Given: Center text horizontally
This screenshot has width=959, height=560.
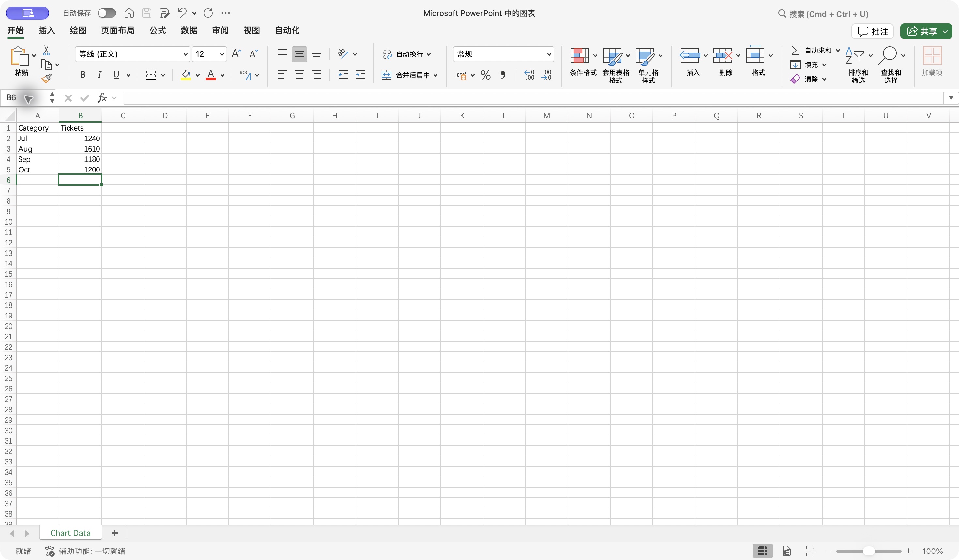Looking at the screenshot, I should (299, 75).
